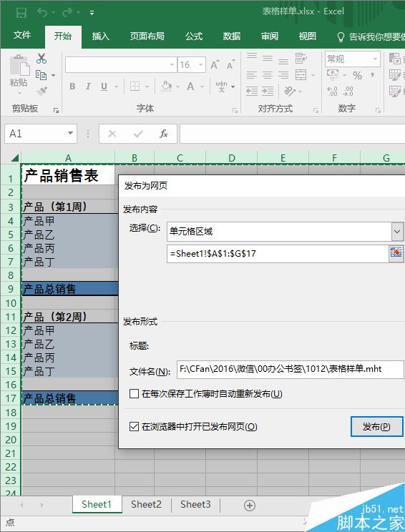Screen dimensions: 405x532
Task: Open the 插入 ribbon tab
Action: (x=100, y=36)
